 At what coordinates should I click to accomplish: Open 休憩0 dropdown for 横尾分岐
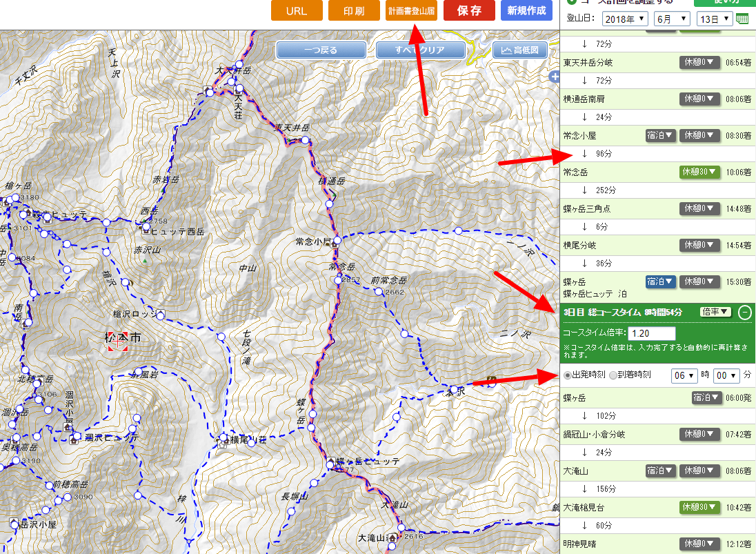pyautogui.click(x=699, y=245)
